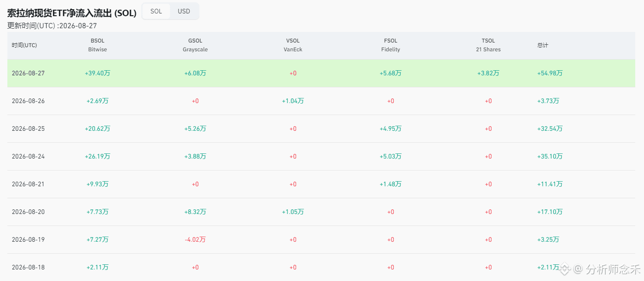Select the TSOL 21 Shares column header

[x=488, y=45]
